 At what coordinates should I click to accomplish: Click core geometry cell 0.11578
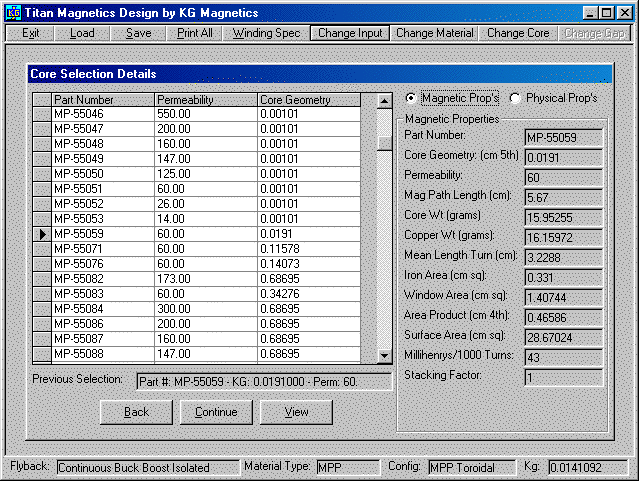pyautogui.click(x=309, y=249)
